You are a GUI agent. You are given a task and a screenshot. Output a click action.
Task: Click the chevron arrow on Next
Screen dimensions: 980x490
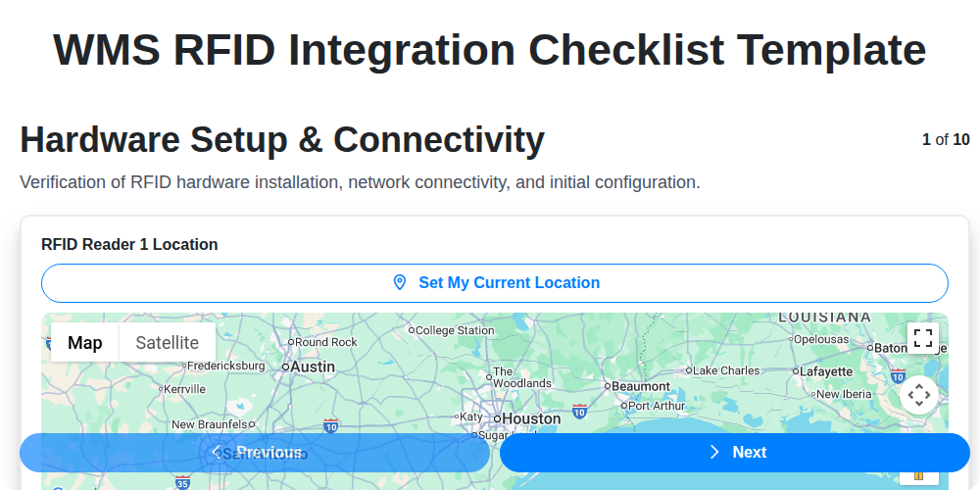coord(714,452)
